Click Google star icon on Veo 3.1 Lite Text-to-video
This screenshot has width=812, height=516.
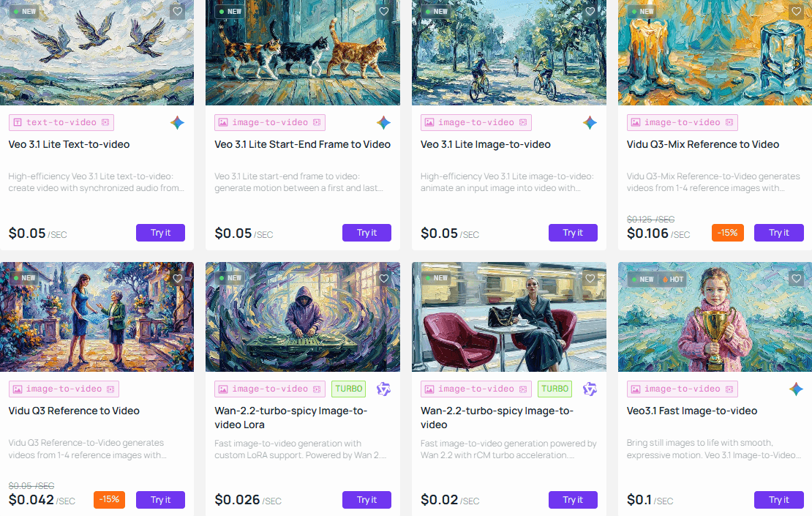pyautogui.click(x=177, y=123)
